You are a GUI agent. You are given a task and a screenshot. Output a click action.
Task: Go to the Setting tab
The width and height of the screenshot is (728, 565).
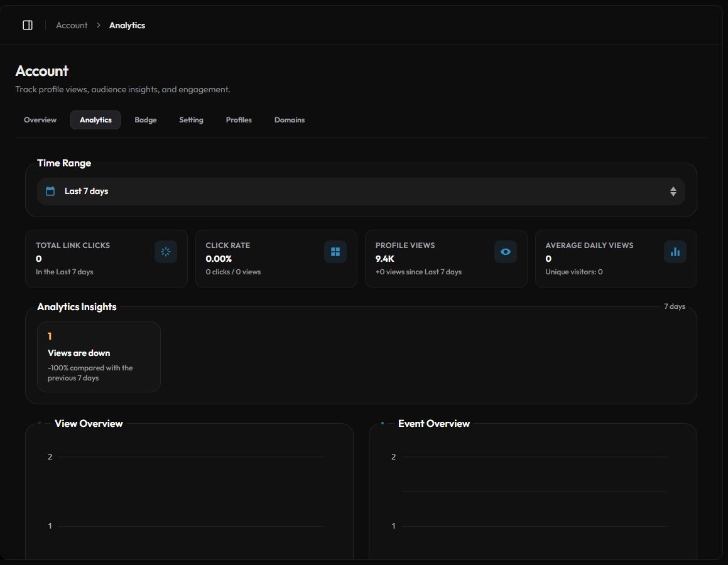[x=192, y=120]
